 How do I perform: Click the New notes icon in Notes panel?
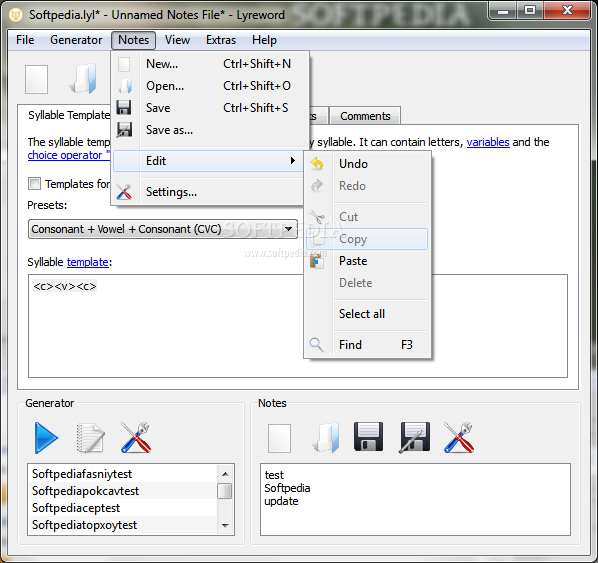(x=279, y=438)
